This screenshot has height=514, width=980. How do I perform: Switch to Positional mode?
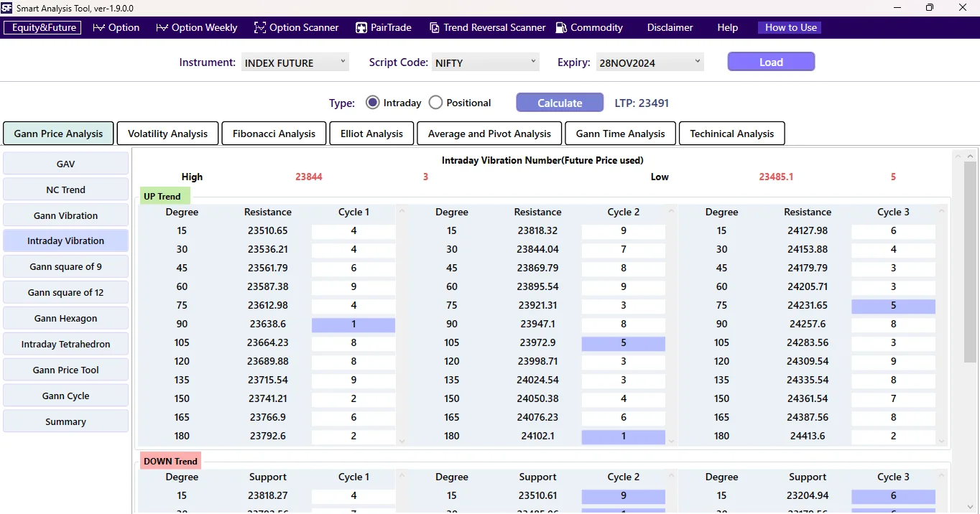[x=435, y=102]
